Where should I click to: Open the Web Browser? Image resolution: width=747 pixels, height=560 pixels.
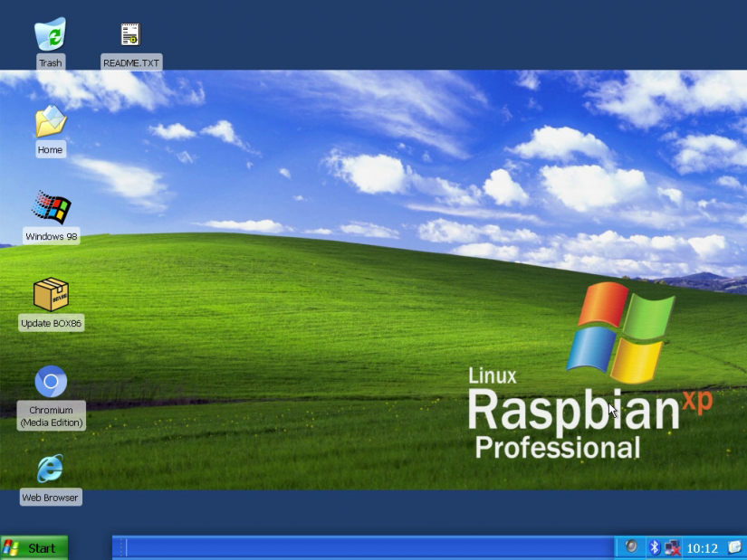(x=50, y=469)
